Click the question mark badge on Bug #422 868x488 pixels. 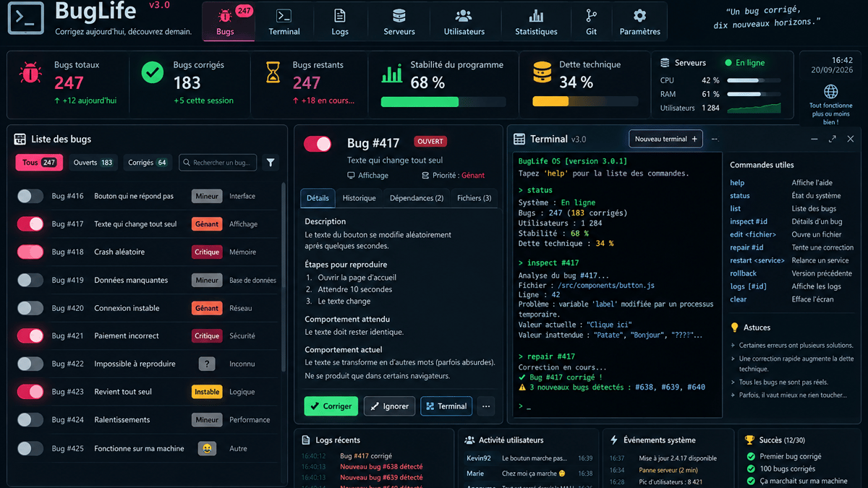click(x=207, y=364)
